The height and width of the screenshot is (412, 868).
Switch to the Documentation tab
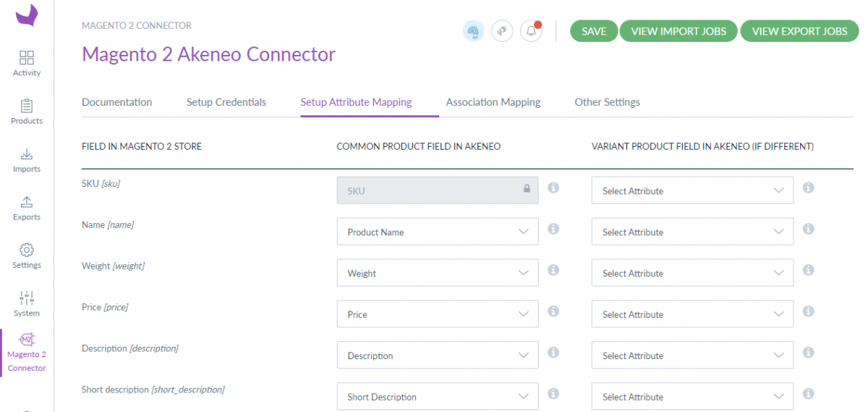[x=117, y=102]
